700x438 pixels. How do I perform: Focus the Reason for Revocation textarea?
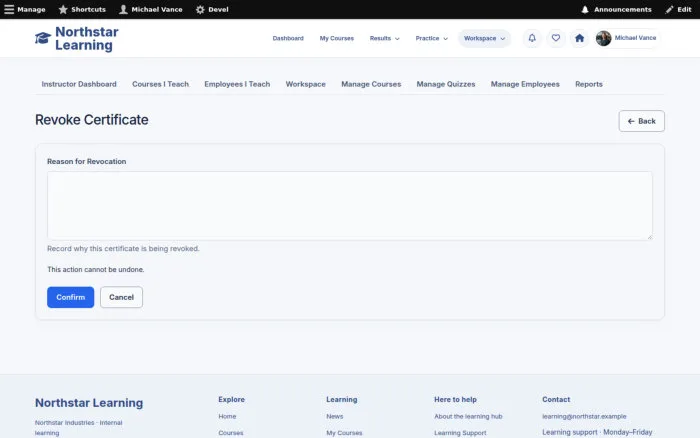(350, 206)
